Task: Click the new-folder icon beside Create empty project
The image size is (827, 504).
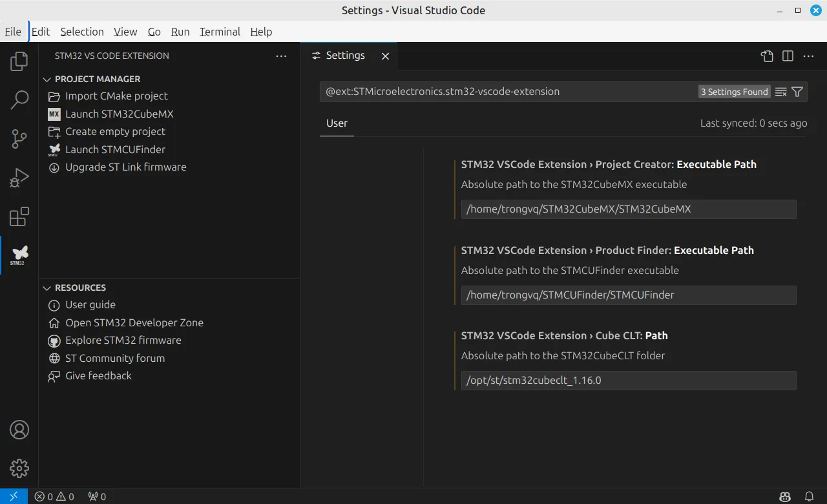Action: click(54, 132)
